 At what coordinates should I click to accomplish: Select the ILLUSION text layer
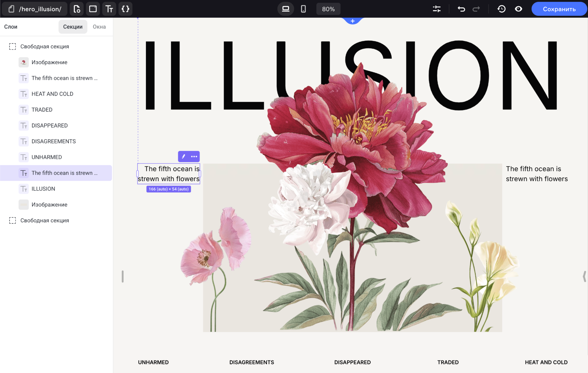43,189
